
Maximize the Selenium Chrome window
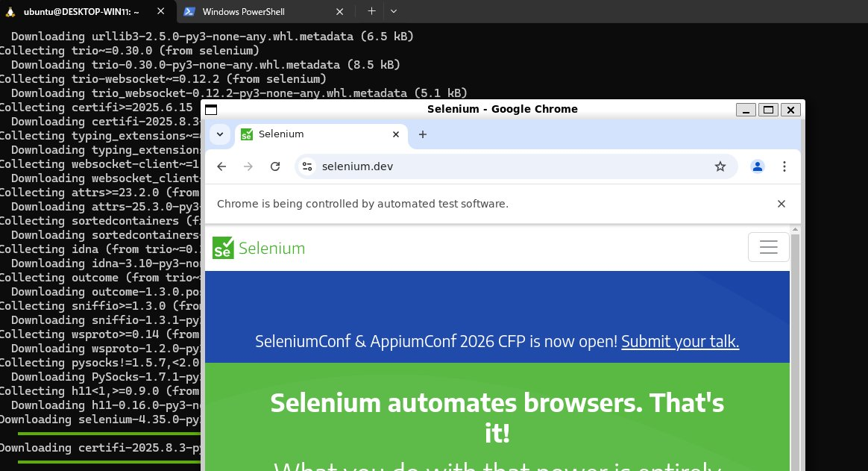tap(768, 110)
